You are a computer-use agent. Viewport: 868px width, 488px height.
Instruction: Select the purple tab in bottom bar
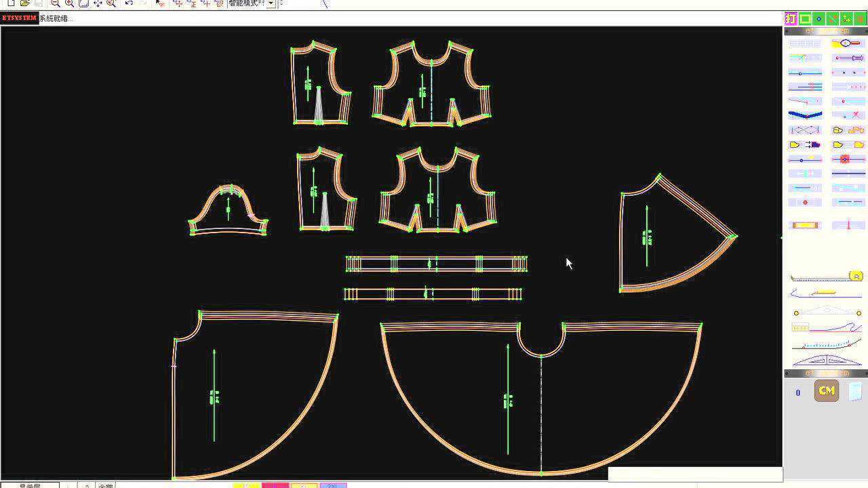pos(333,485)
